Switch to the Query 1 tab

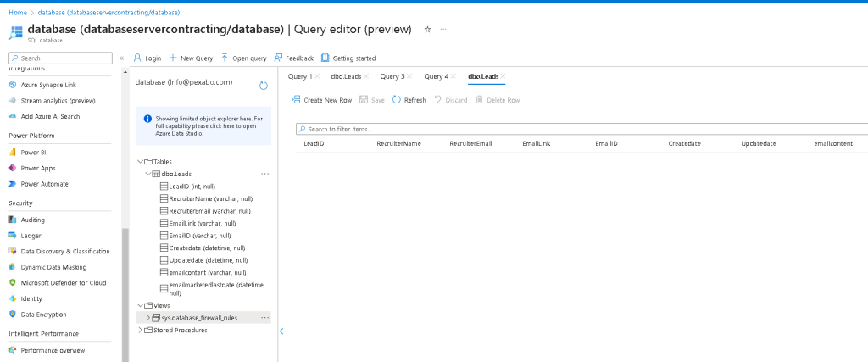(300, 76)
